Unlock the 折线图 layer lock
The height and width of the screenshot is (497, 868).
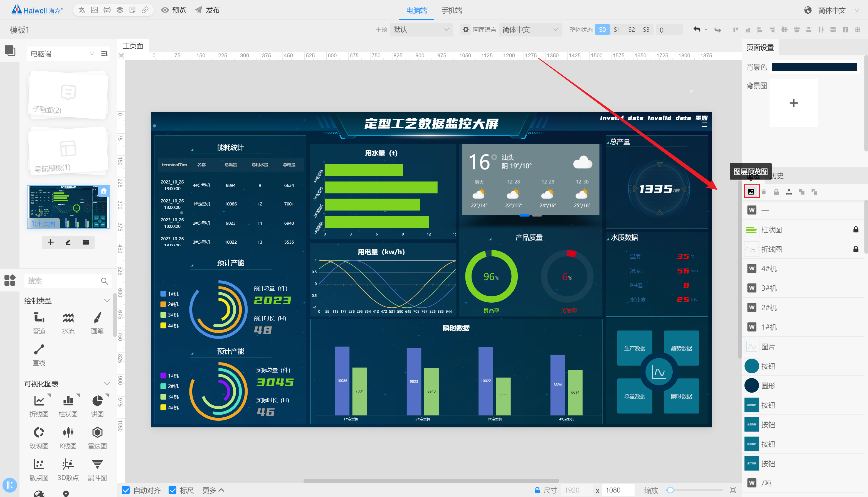[856, 249]
